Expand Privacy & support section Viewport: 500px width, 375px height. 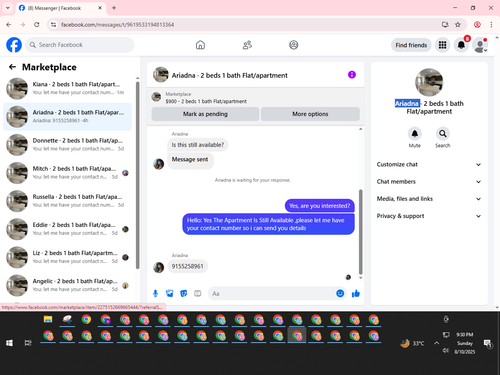point(429,216)
